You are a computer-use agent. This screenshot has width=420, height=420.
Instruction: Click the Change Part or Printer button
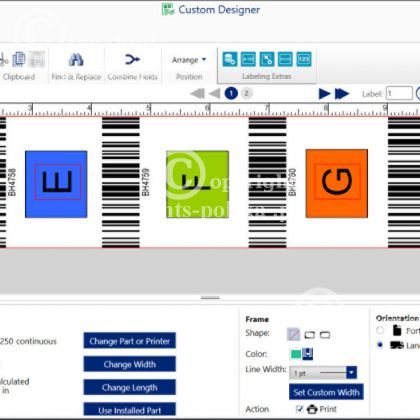click(130, 341)
